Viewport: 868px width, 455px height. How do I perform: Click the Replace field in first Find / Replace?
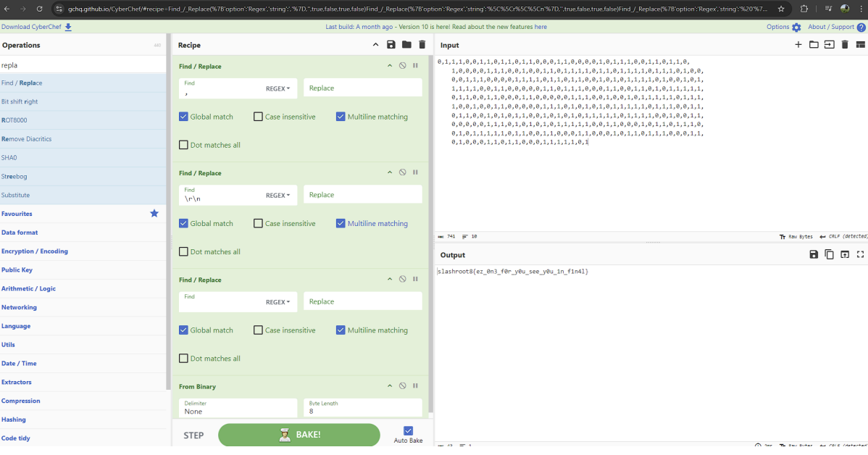point(362,88)
